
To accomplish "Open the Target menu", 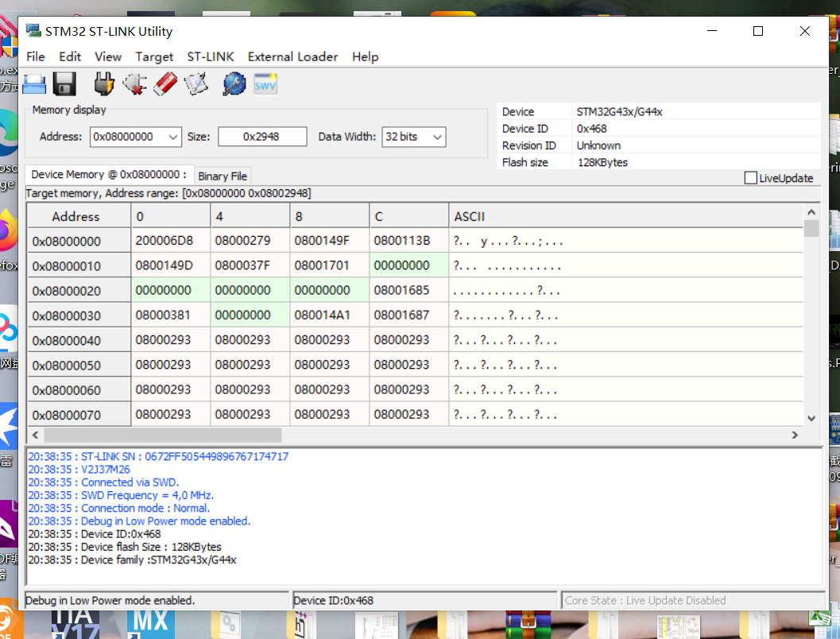I will pyautogui.click(x=154, y=56).
